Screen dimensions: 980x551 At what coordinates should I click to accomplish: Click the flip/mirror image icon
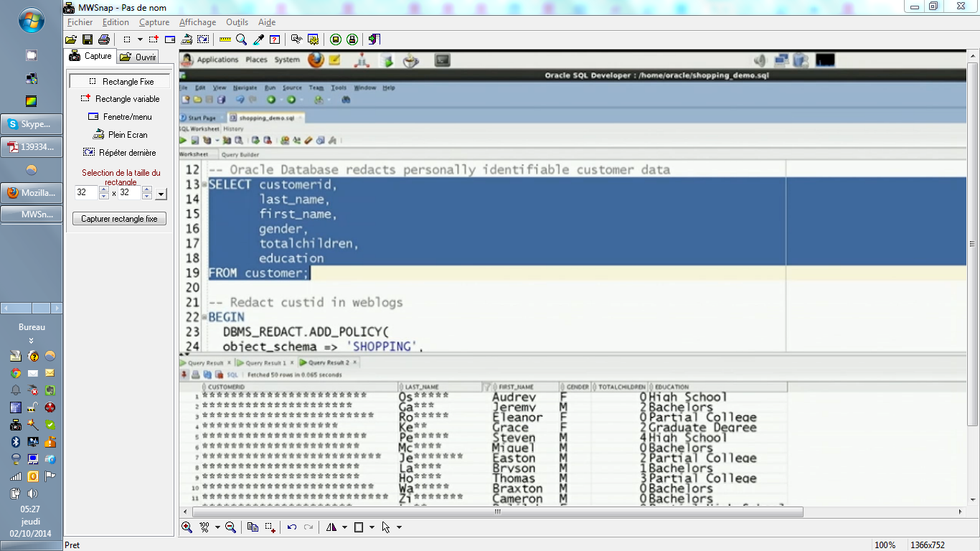coord(331,527)
